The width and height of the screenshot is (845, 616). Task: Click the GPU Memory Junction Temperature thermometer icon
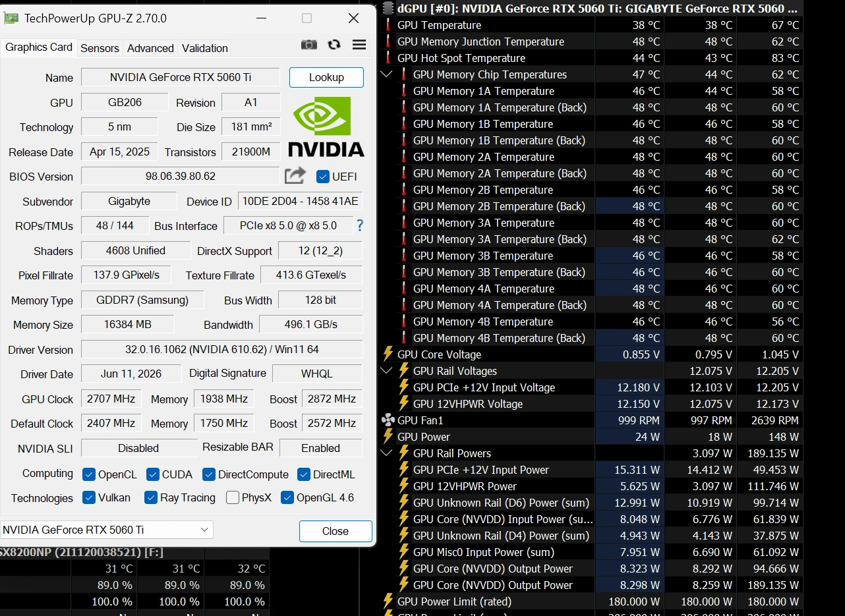pos(388,42)
